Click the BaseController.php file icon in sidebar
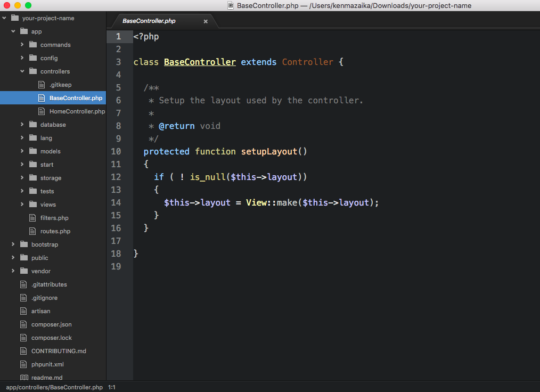Viewport: 540px width, 392px height. point(42,98)
